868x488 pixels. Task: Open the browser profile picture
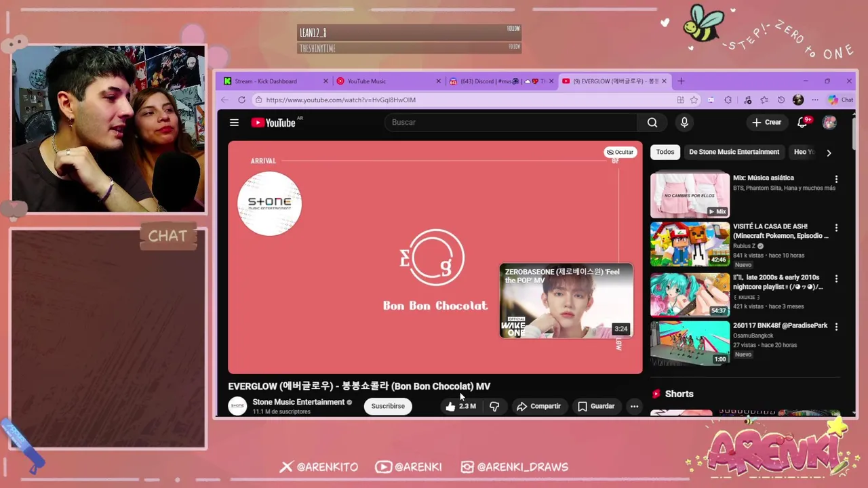coord(798,100)
